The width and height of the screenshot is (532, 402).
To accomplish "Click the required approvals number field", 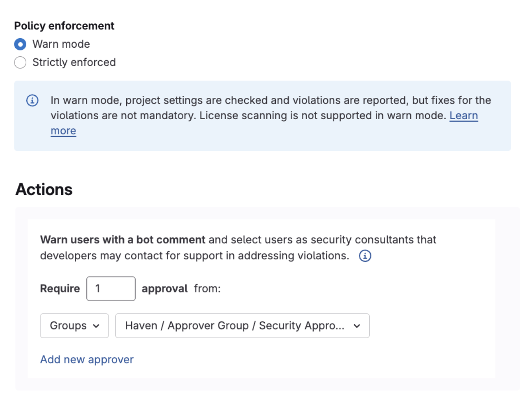I will [111, 289].
